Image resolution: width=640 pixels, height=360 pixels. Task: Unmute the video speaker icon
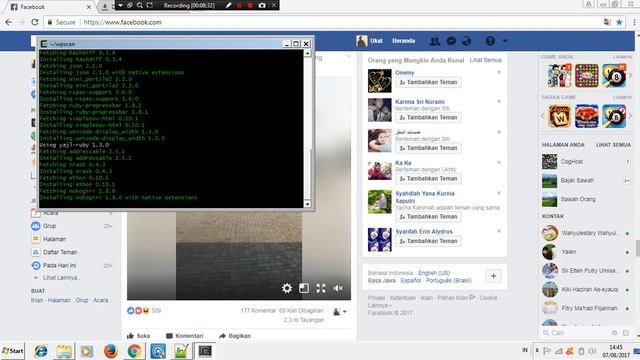click(x=338, y=288)
